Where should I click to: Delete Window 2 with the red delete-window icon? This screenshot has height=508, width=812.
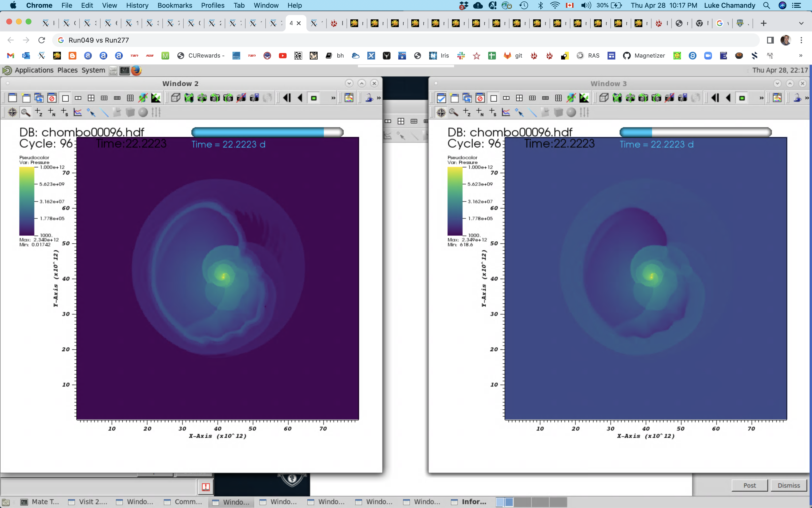52,98
